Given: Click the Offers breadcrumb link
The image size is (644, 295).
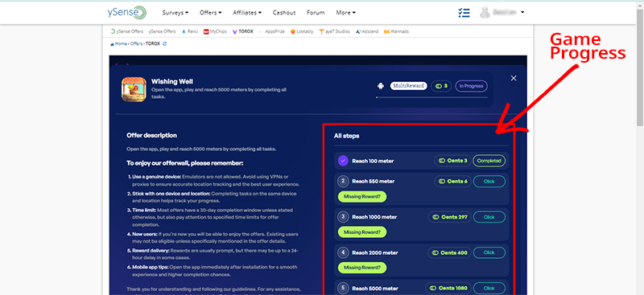Looking at the screenshot, I should click(x=136, y=44).
